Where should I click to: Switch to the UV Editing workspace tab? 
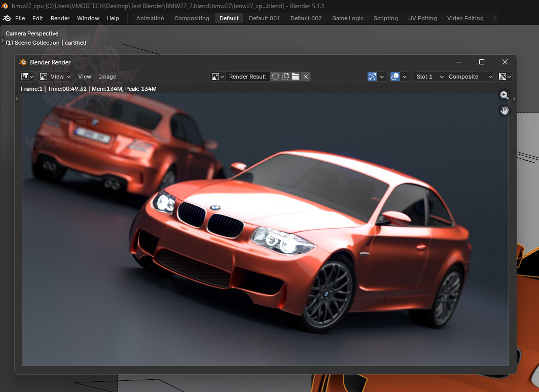(x=422, y=18)
